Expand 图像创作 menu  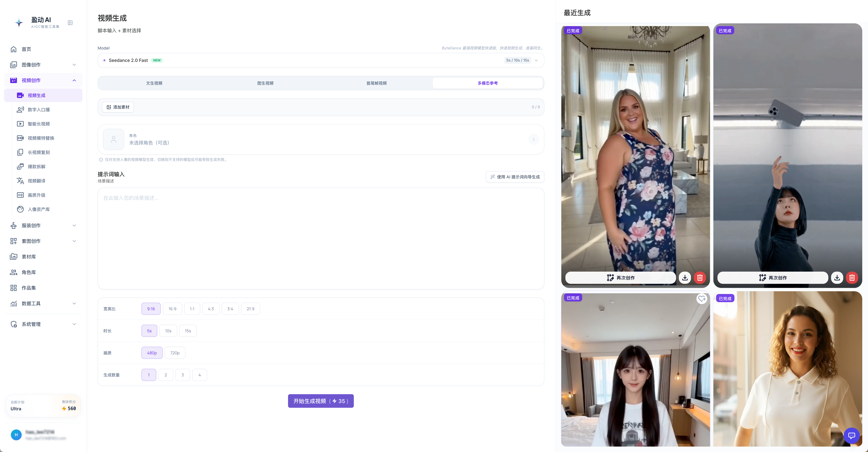(x=43, y=64)
